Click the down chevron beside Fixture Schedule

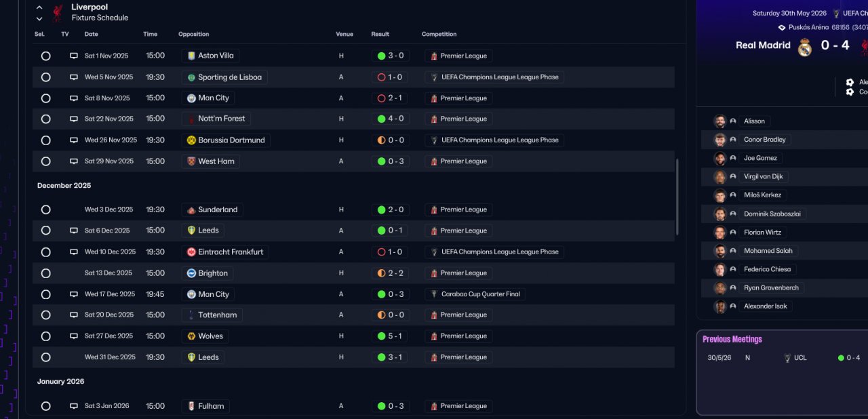pyautogui.click(x=39, y=19)
